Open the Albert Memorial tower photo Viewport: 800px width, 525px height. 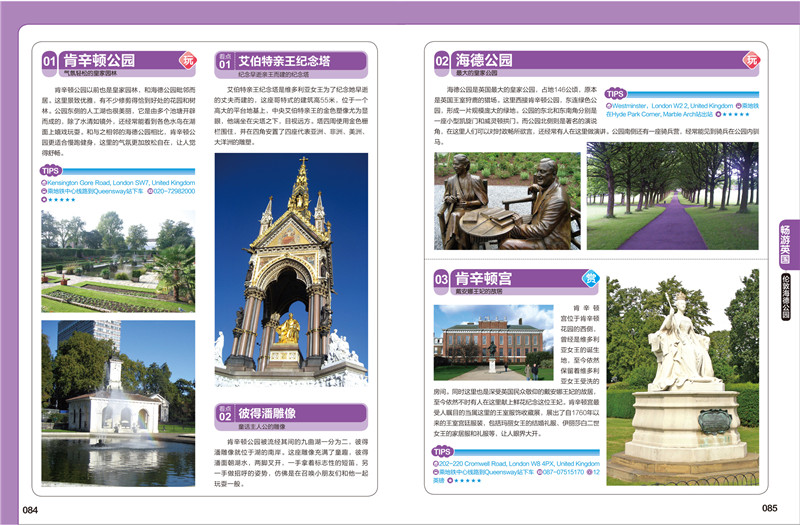[291, 270]
